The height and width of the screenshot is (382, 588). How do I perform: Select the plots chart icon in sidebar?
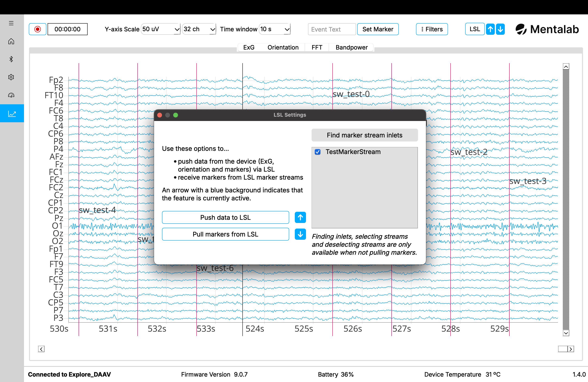12,113
